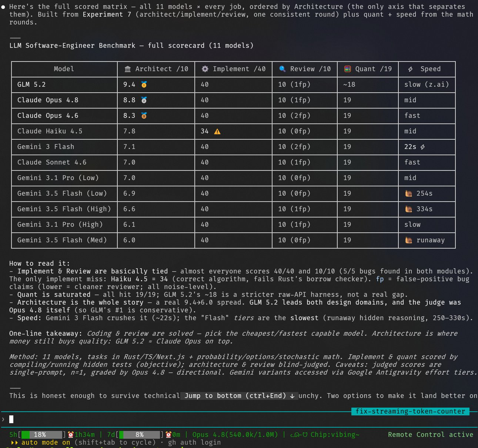The width and height of the screenshot is (478, 448).
Task: Click the snail icon beside 254s
Action: point(409,193)
